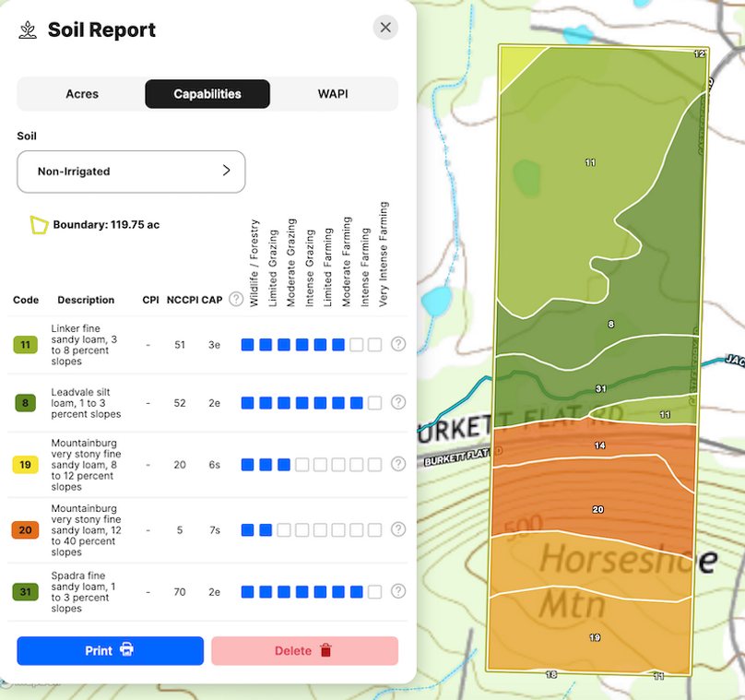Click the Print button
This screenshot has width=745, height=700.
click(x=111, y=650)
